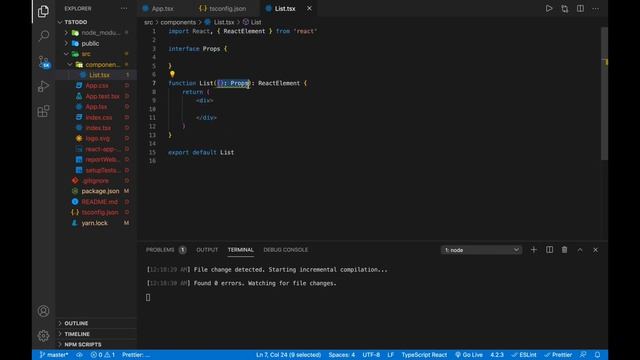This screenshot has height=360, width=640.
Task: Open App.test.tsx in the file tree
Action: (96, 96)
